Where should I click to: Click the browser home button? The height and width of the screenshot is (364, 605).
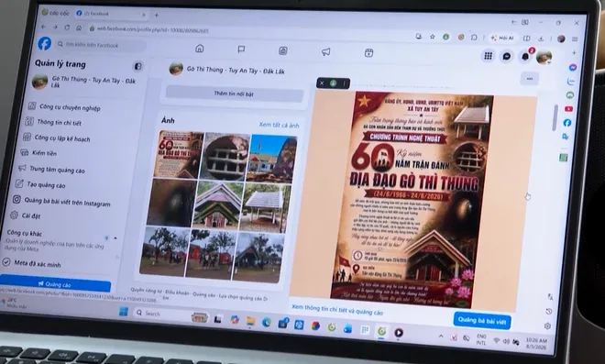click(79, 28)
